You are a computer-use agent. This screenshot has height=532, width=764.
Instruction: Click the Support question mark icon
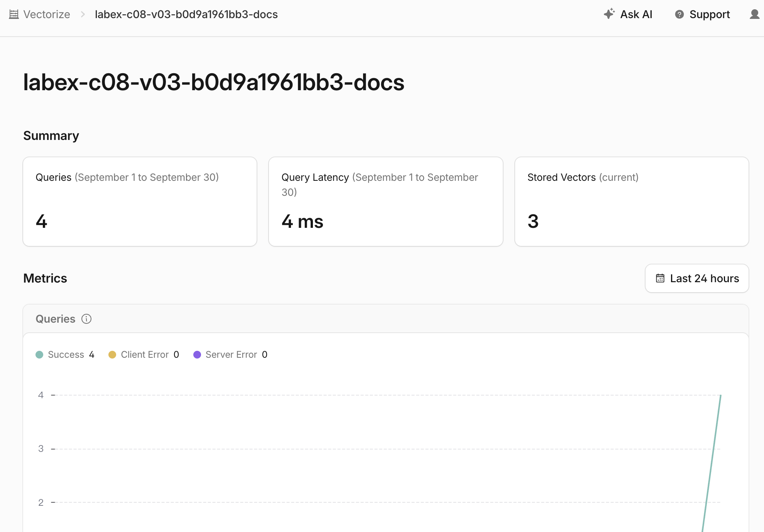tap(679, 14)
